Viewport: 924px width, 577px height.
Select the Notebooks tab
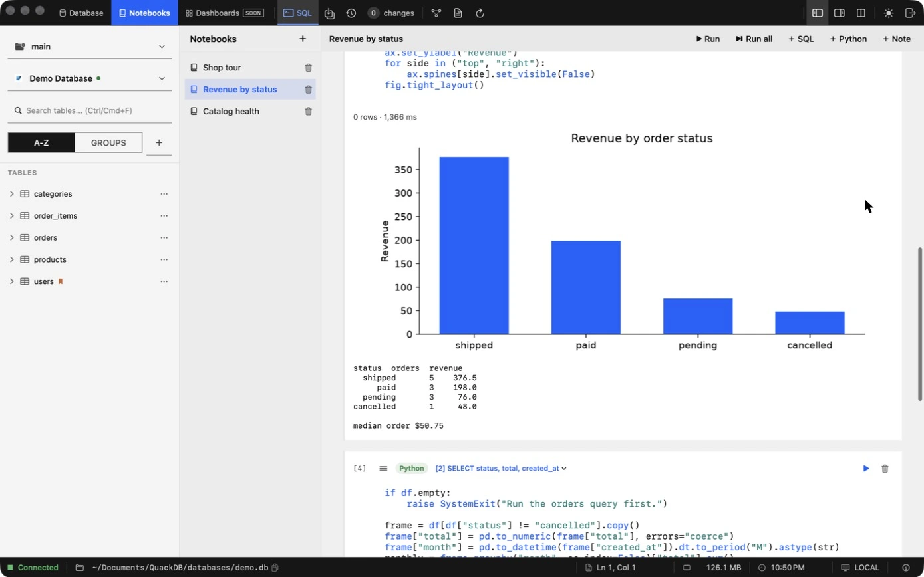[x=144, y=13]
